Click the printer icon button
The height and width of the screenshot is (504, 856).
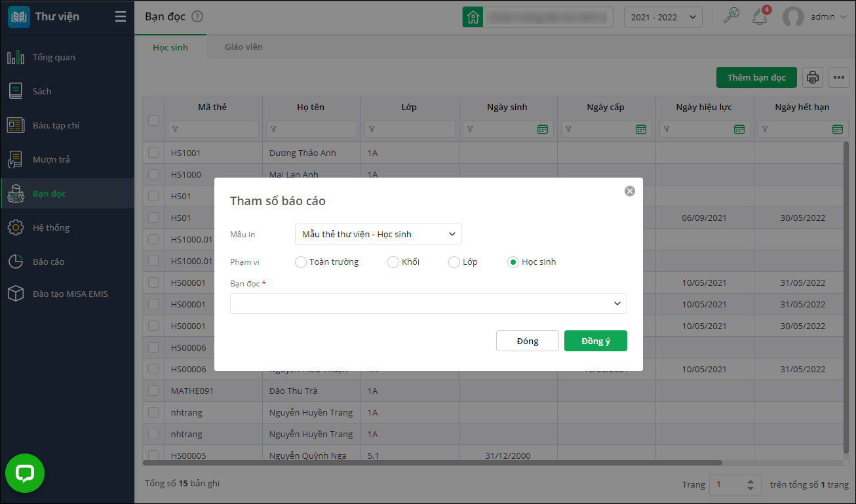coord(813,77)
